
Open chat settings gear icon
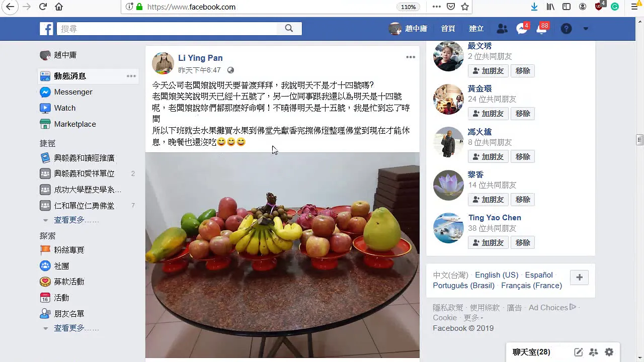609,352
